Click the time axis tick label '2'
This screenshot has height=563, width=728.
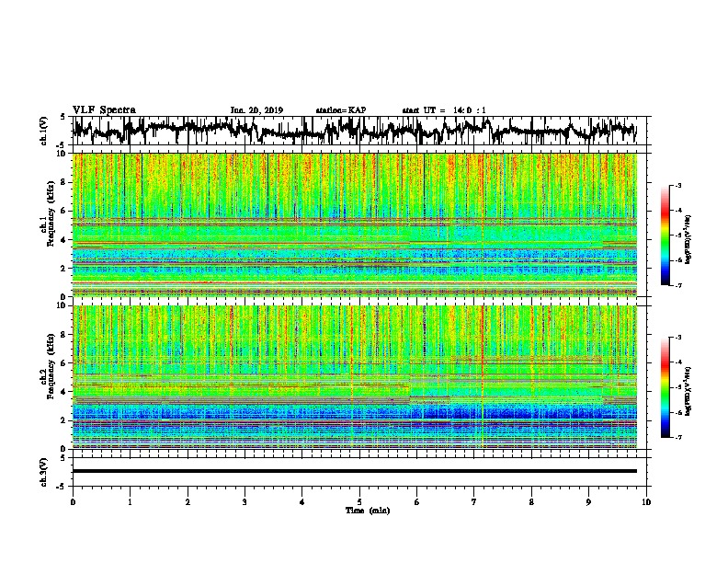pyautogui.click(x=188, y=502)
